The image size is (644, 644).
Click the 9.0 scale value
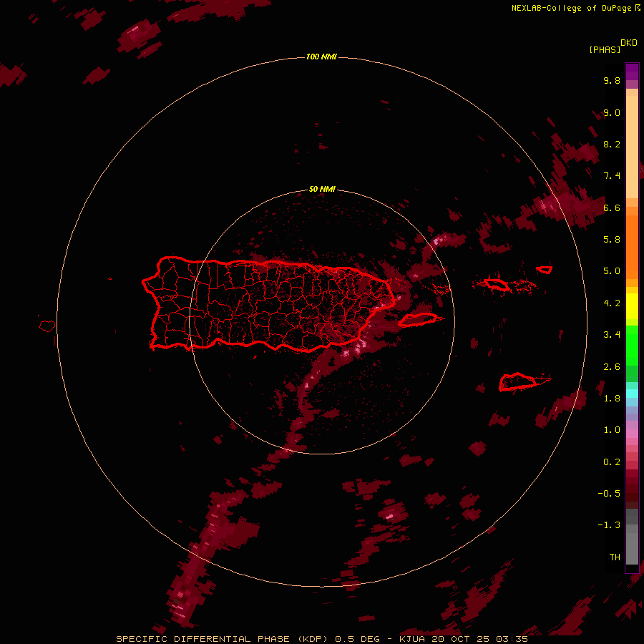(x=612, y=112)
